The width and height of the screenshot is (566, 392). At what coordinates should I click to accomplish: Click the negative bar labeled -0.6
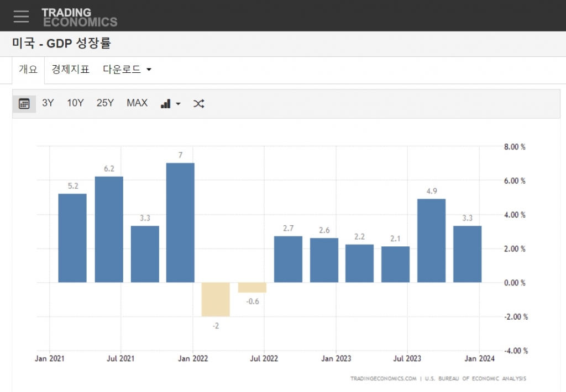coord(252,288)
